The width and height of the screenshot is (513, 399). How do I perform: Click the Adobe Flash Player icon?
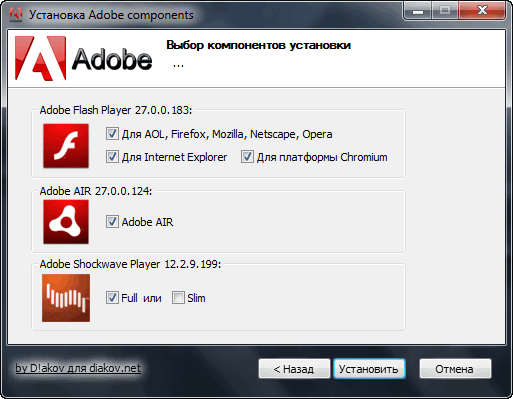66,146
